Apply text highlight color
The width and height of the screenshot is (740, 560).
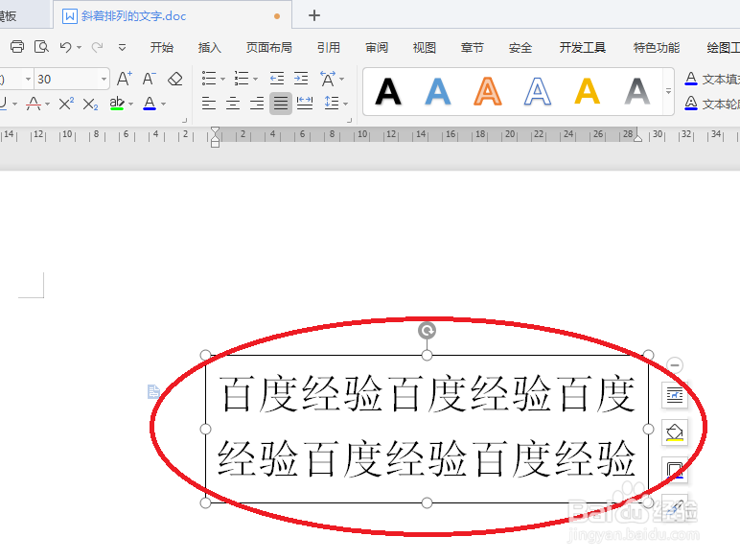tap(117, 104)
